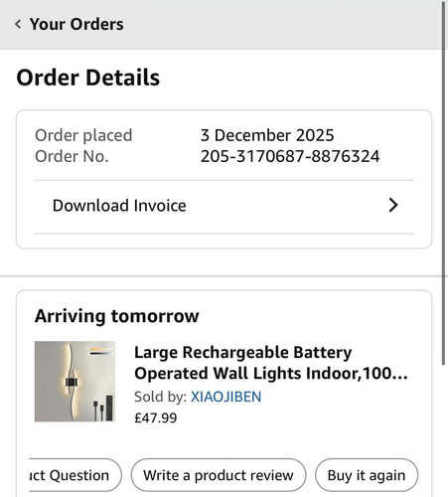Click the £47.99 price text
Viewport: 448px width, 497px height.
coord(156,417)
